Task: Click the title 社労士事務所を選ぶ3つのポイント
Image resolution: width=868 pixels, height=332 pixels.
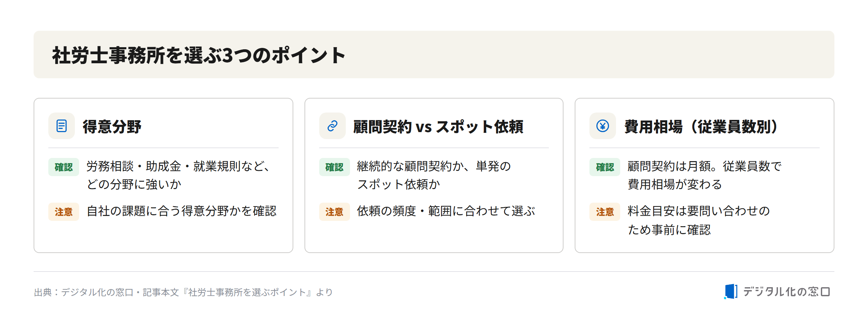Action: click(x=199, y=55)
